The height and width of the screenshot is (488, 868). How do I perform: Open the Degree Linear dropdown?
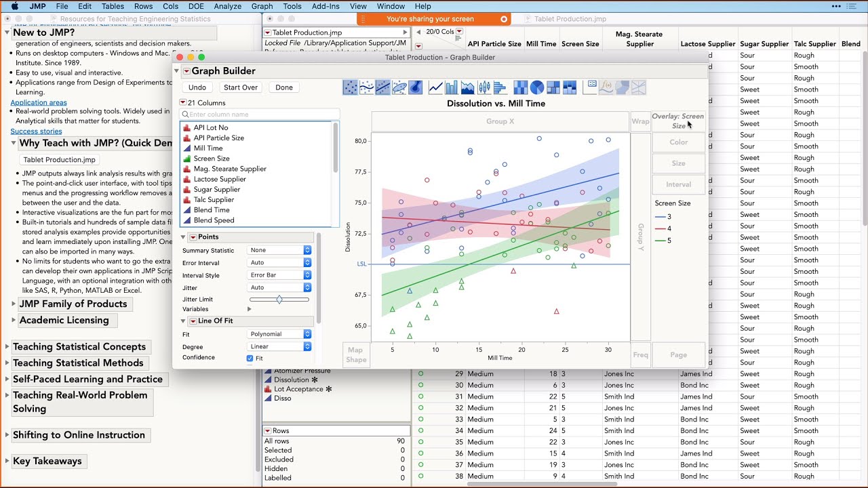pyautogui.click(x=279, y=346)
